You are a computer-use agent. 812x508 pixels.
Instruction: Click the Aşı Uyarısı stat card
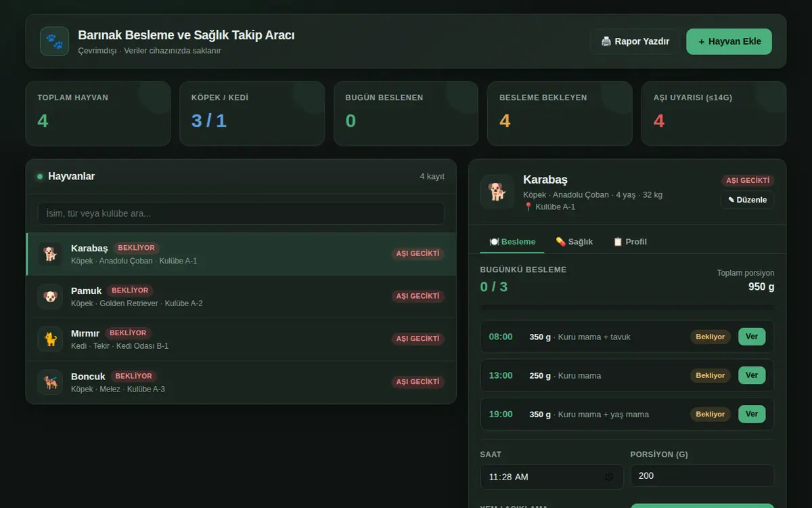714,114
